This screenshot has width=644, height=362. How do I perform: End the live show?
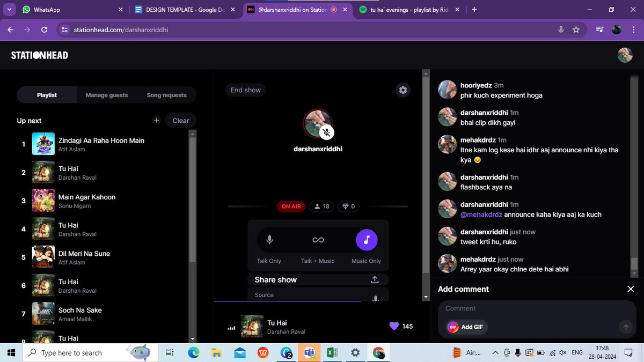pyautogui.click(x=245, y=90)
